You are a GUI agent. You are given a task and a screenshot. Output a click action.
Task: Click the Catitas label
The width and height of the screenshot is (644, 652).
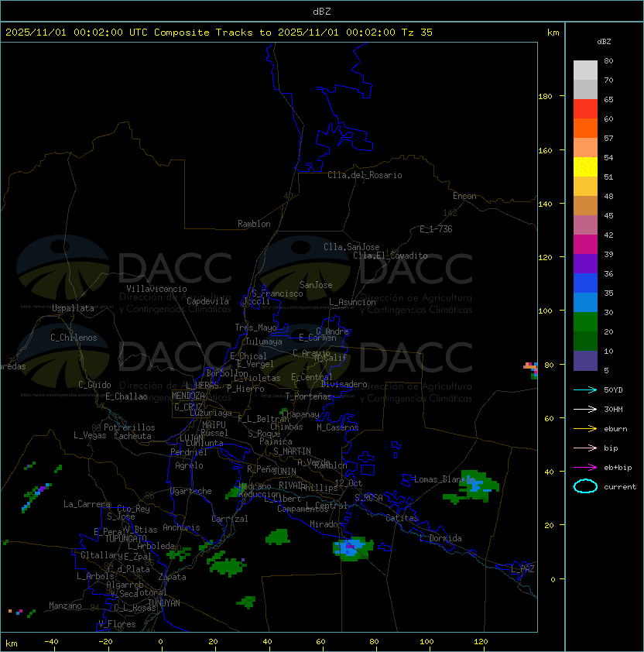[402, 518]
